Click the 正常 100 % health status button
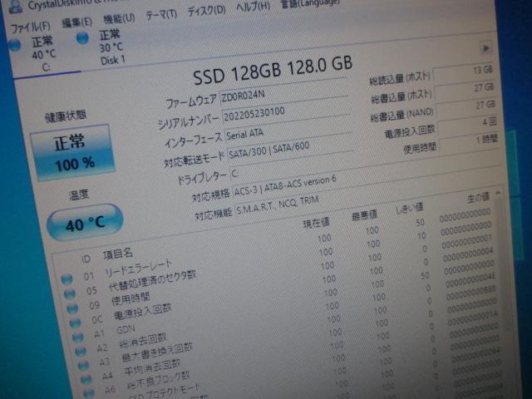The image size is (532, 399). pyautogui.click(x=73, y=152)
